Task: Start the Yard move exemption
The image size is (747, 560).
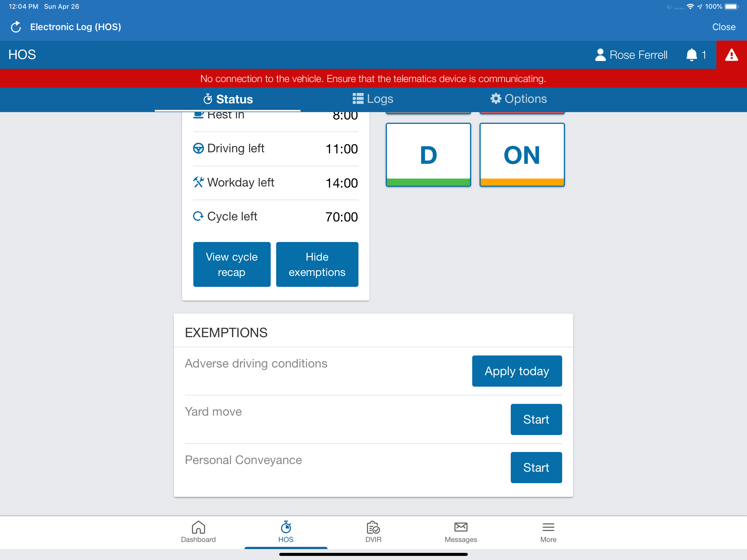Action: (x=536, y=419)
